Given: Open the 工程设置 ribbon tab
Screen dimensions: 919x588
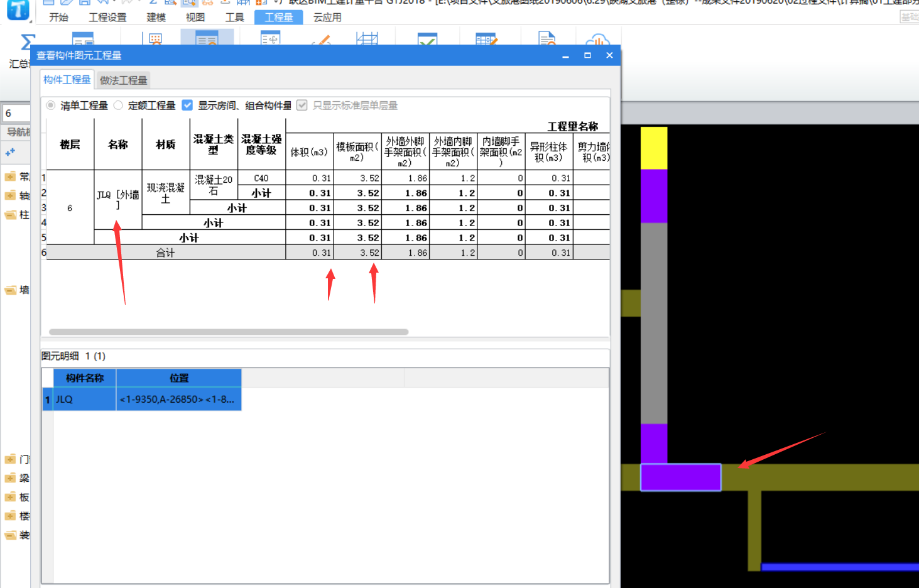Looking at the screenshot, I should click(107, 18).
